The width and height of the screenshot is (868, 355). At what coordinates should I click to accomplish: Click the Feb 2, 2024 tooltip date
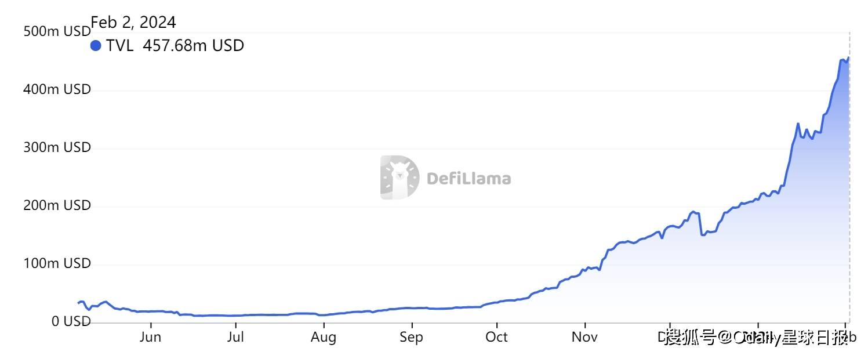pyautogui.click(x=133, y=22)
